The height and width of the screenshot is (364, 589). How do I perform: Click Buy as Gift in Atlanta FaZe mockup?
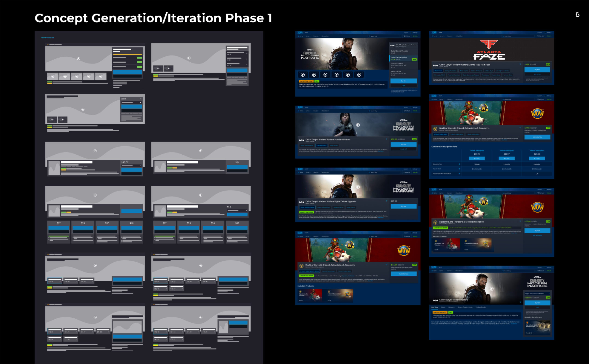[x=537, y=74]
